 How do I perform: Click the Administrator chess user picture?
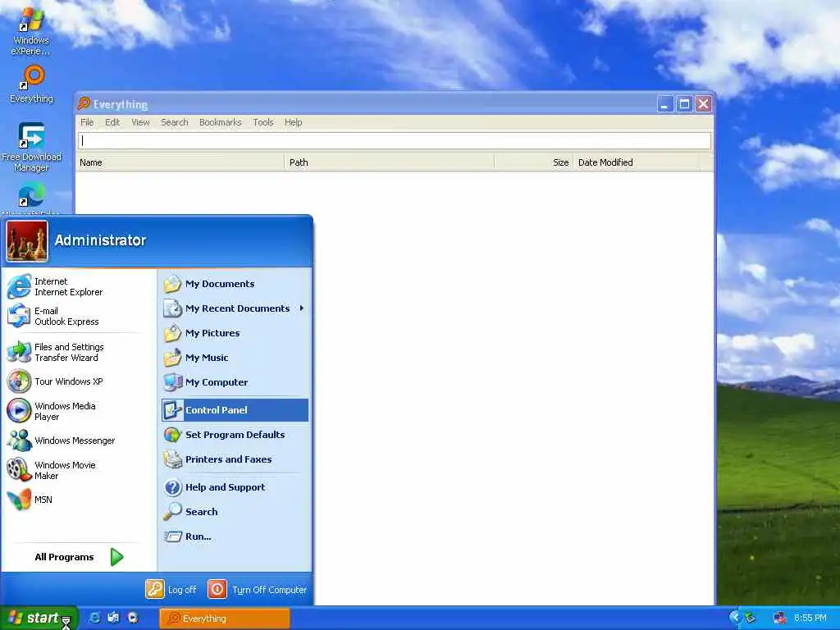pos(27,241)
